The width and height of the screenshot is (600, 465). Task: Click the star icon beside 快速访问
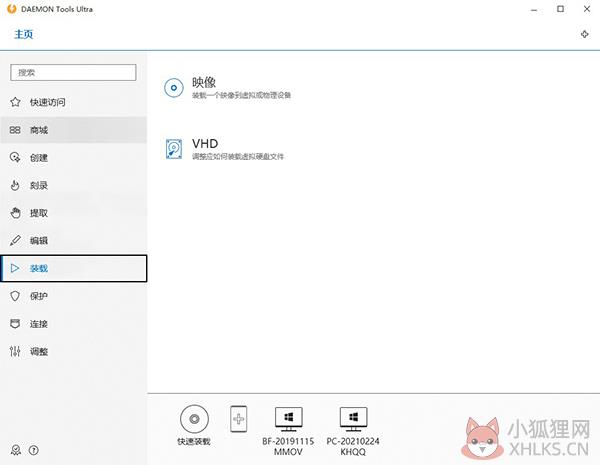click(15, 102)
